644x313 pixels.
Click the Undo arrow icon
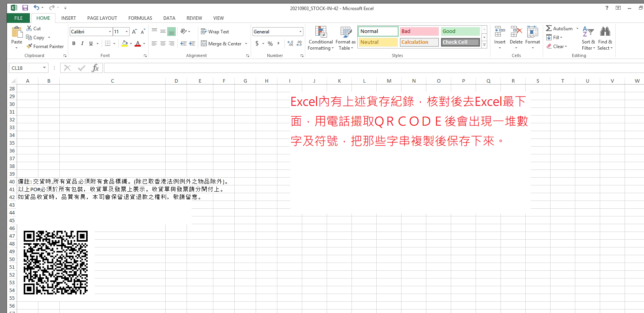(x=36, y=8)
